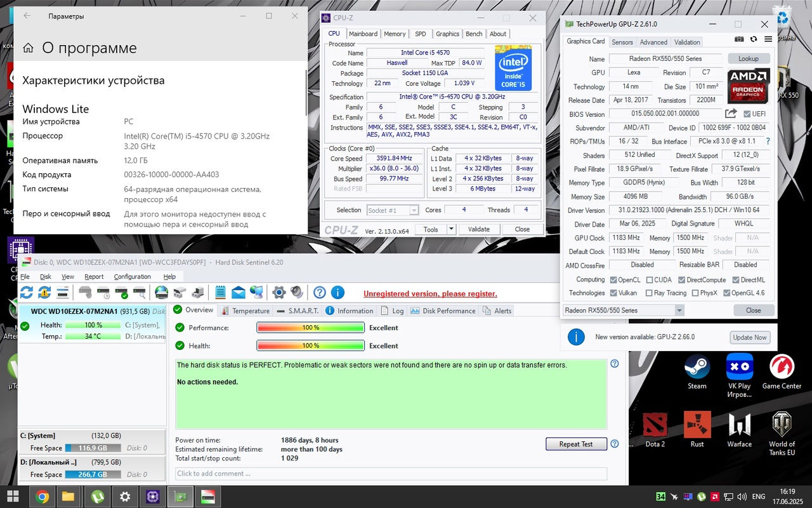Click the Repeat Test button
Viewport: 812px width, 508px height.
pyautogui.click(x=576, y=444)
